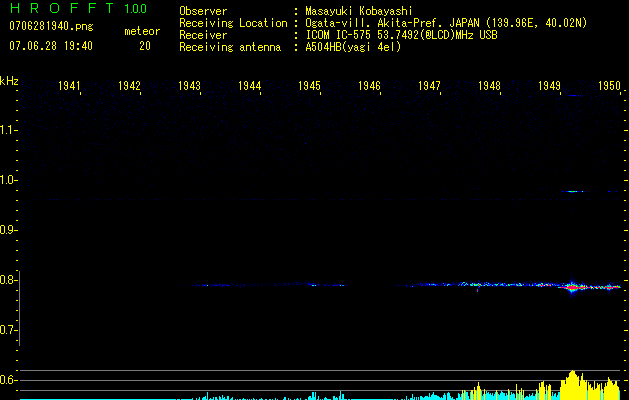Click the date stamp 07.06.28 19:40
Viewport: 629px width, 400px height.
(x=51, y=46)
